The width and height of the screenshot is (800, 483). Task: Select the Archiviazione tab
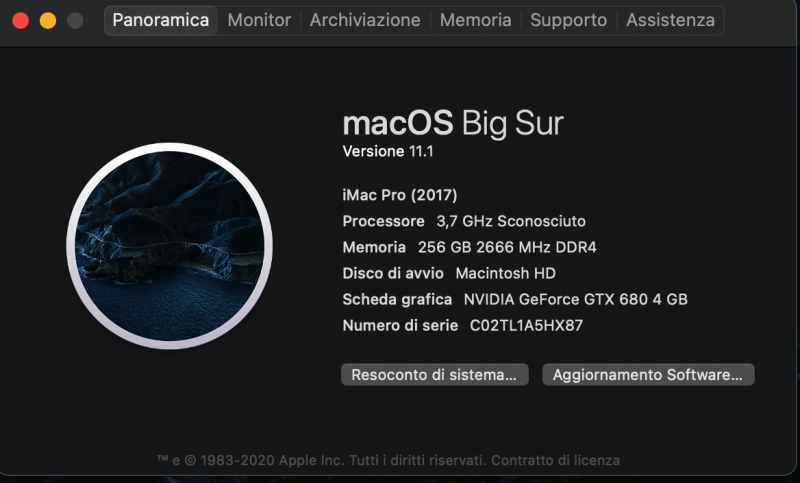(365, 20)
